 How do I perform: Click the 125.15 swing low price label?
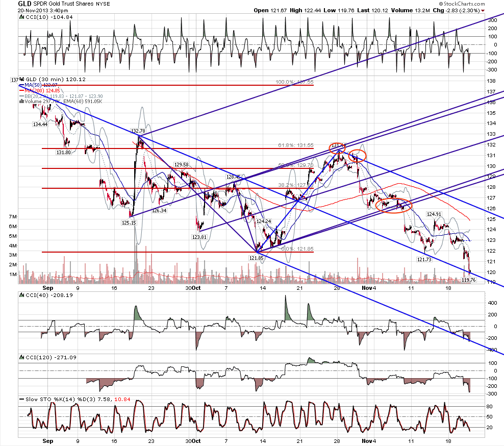click(129, 222)
